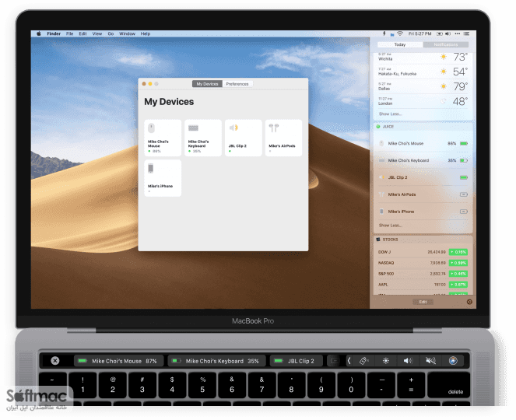
Task: Tap the Touch Bar close X button
Action: (55, 361)
